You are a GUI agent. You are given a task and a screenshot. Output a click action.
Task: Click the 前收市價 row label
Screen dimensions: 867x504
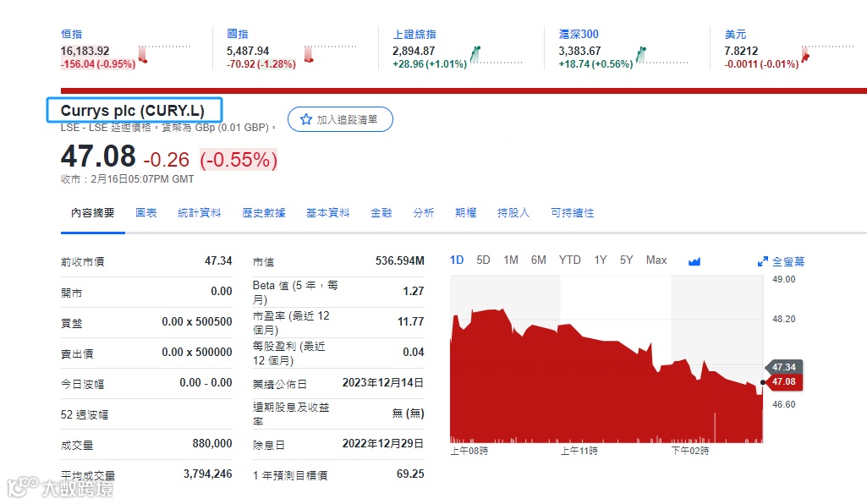coord(82,262)
